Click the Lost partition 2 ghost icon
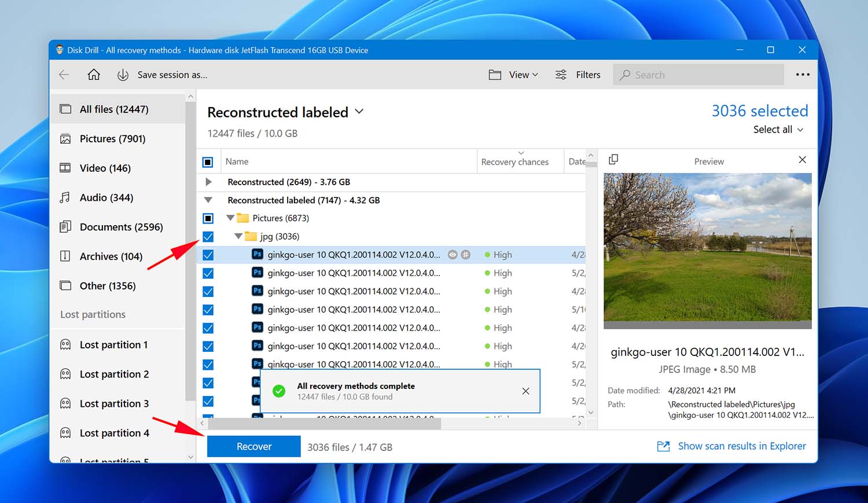 point(66,374)
